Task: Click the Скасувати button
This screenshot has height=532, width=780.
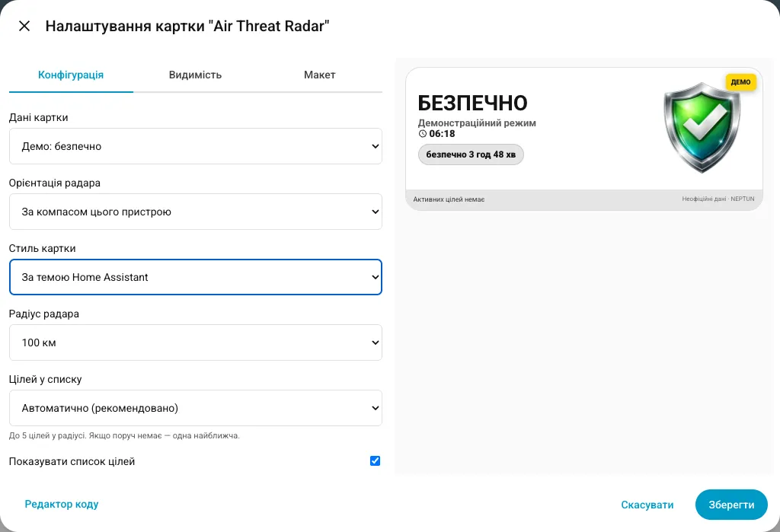Action: click(647, 505)
